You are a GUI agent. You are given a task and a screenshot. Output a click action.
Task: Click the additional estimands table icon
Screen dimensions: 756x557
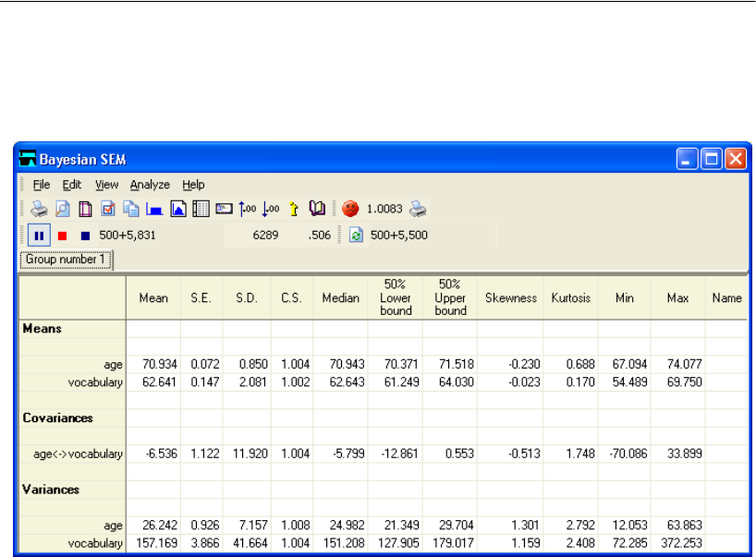coord(200,210)
